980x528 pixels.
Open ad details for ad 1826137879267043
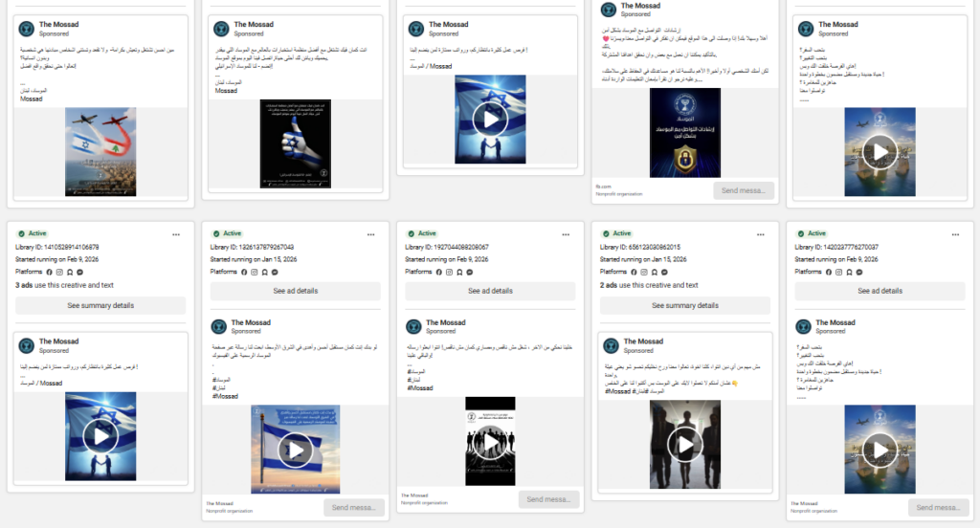[x=295, y=291]
